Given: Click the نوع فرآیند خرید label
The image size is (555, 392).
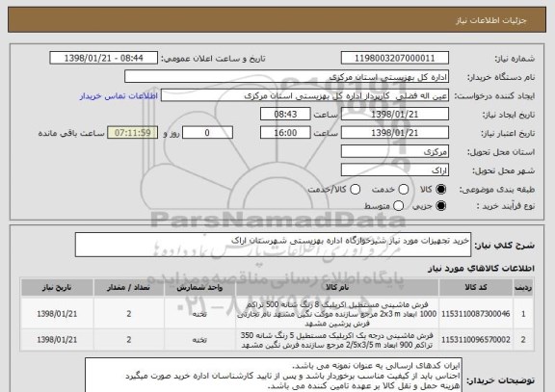Looking at the screenshot, I should (506, 206).
